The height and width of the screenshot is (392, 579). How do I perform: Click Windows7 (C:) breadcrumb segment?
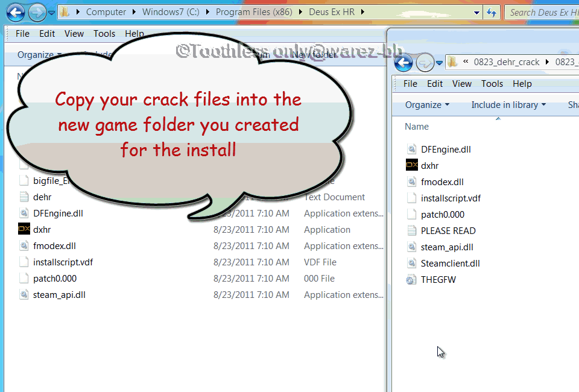[171, 12]
